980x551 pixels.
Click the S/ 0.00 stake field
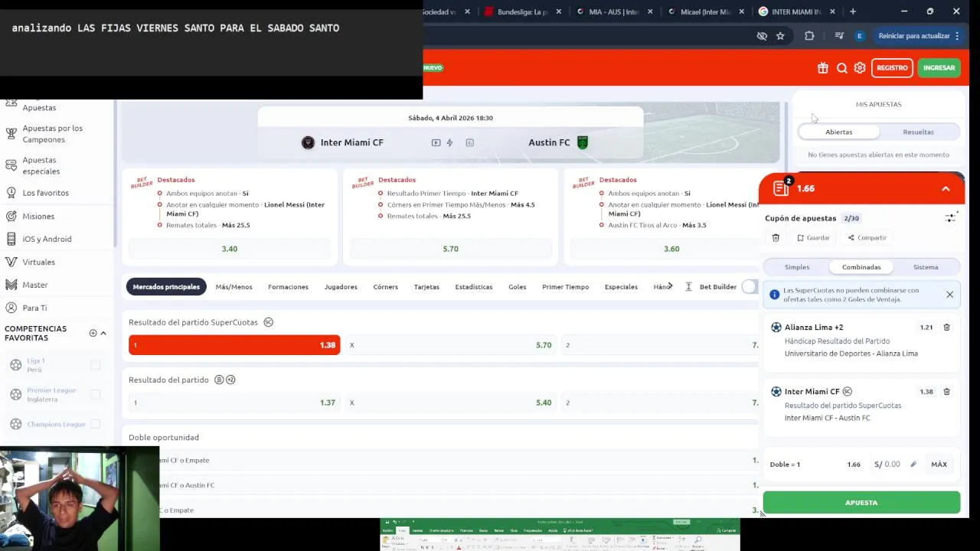(887, 465)
